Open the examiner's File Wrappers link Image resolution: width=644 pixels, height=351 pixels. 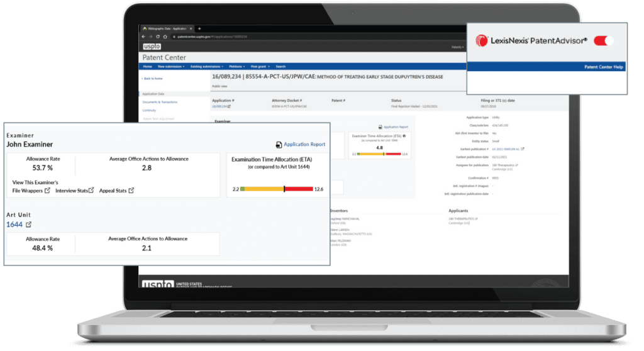click(31, 191)
